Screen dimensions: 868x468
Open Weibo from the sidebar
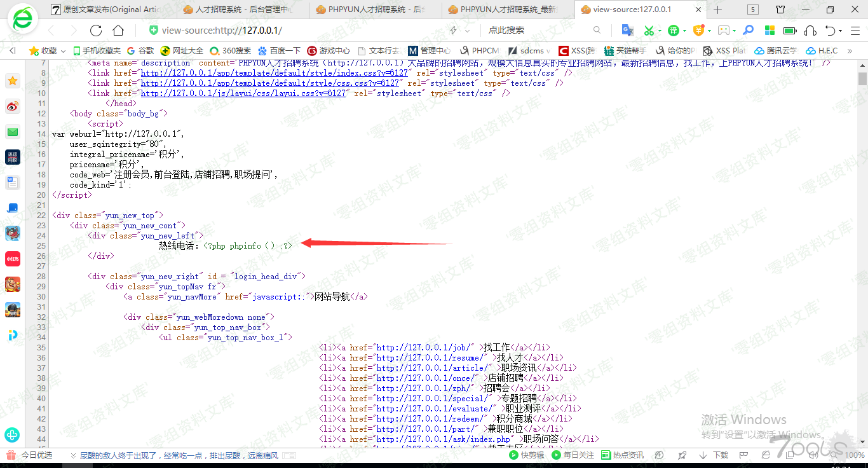(13, 106)
